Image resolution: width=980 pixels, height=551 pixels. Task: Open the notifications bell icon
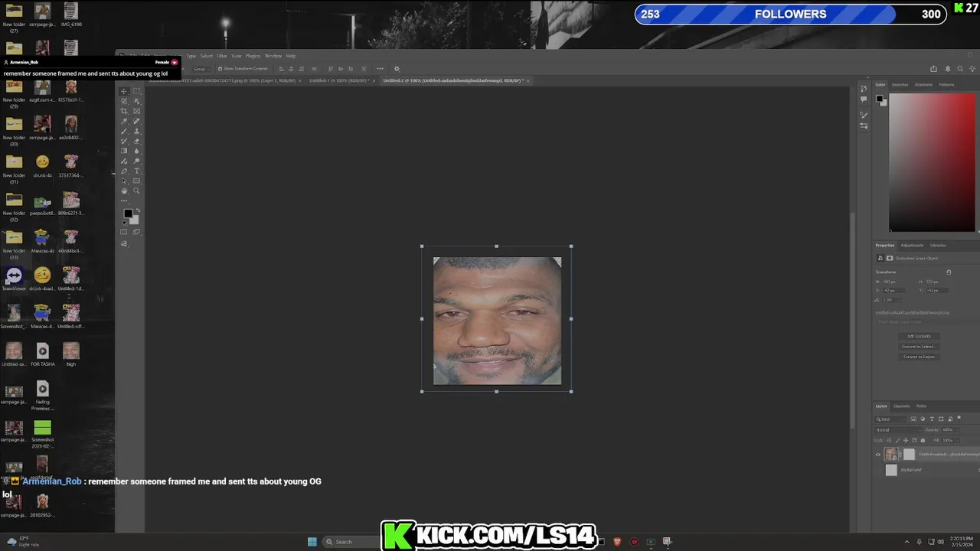(x=947, y=69)
